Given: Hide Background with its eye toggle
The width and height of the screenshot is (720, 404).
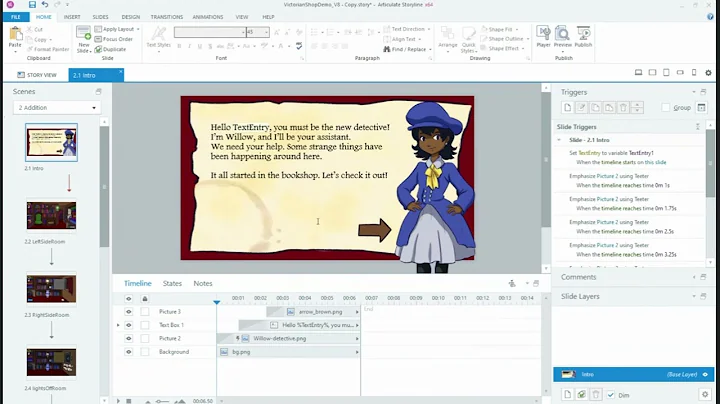Looking at the screenshot, I should click(x=129, y=352).
